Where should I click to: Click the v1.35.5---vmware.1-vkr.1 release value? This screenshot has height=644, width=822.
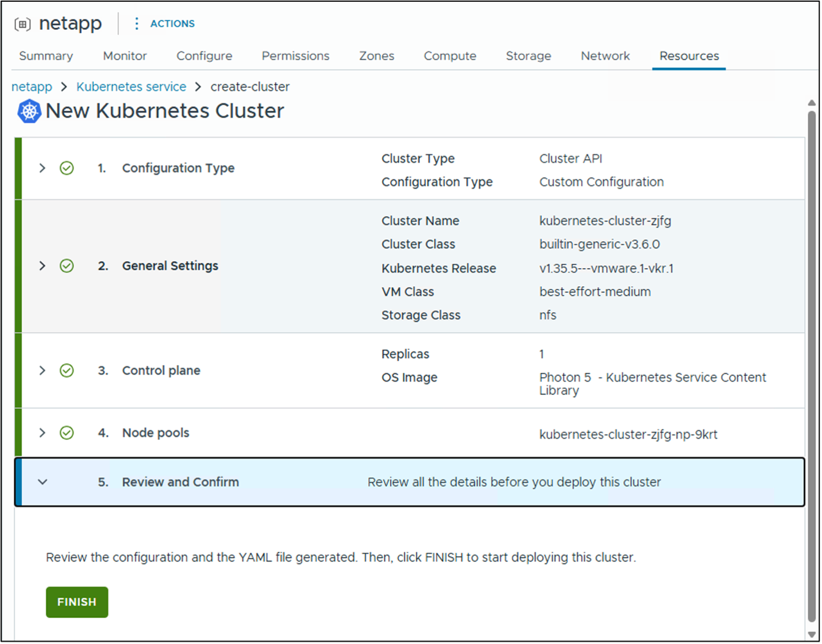[x=607, y=269]
